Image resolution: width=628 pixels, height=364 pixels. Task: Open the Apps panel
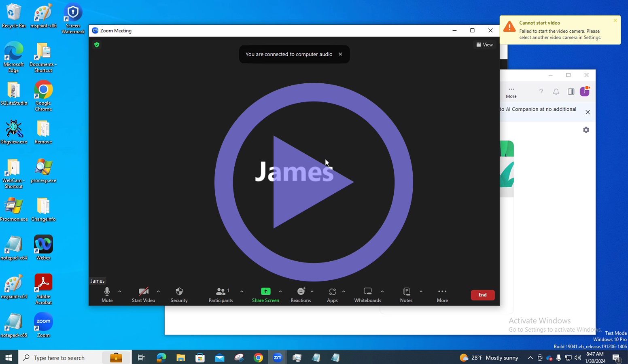pos(332,294)
